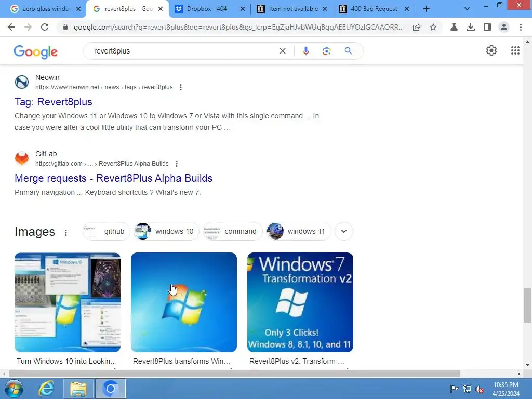532x399 pixels.
Task: Open a new browser tab
Action: [x=427, y=9]
